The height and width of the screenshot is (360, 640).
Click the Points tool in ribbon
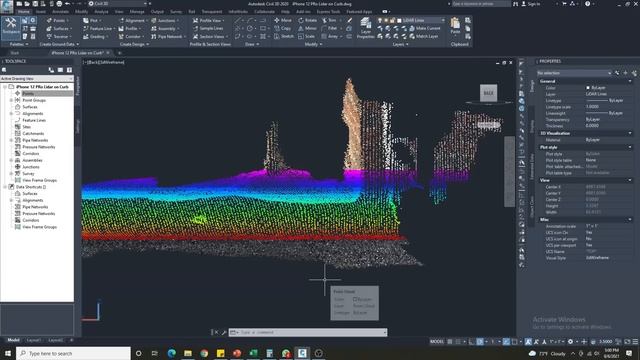click(x=57, y=20)
